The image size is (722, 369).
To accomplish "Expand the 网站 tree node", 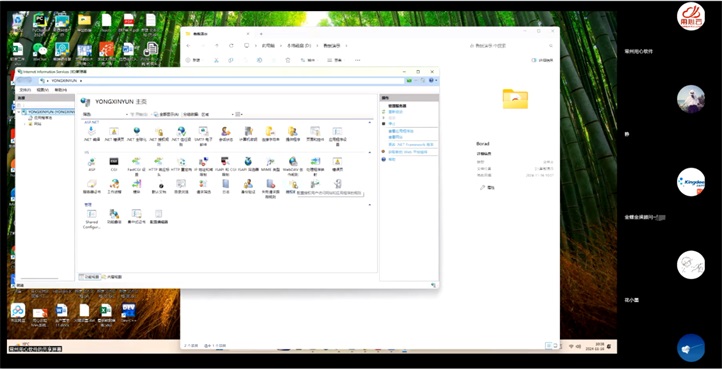I will 25,124.
